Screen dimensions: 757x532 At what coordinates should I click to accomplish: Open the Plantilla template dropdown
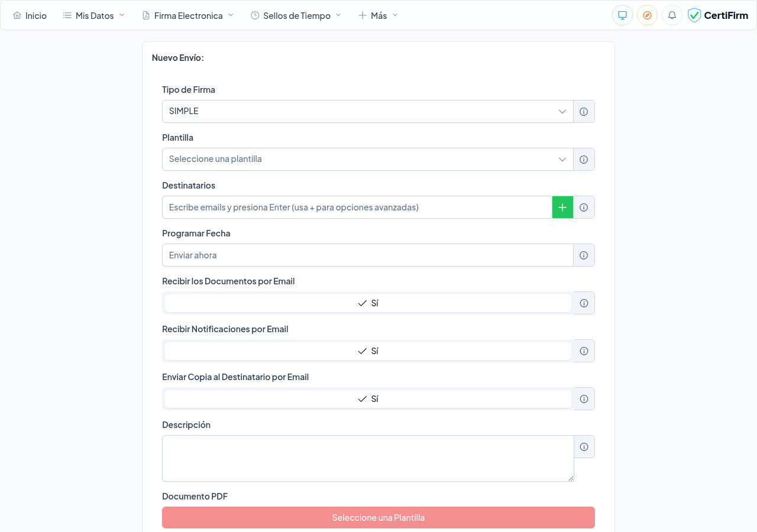(367, 160)
